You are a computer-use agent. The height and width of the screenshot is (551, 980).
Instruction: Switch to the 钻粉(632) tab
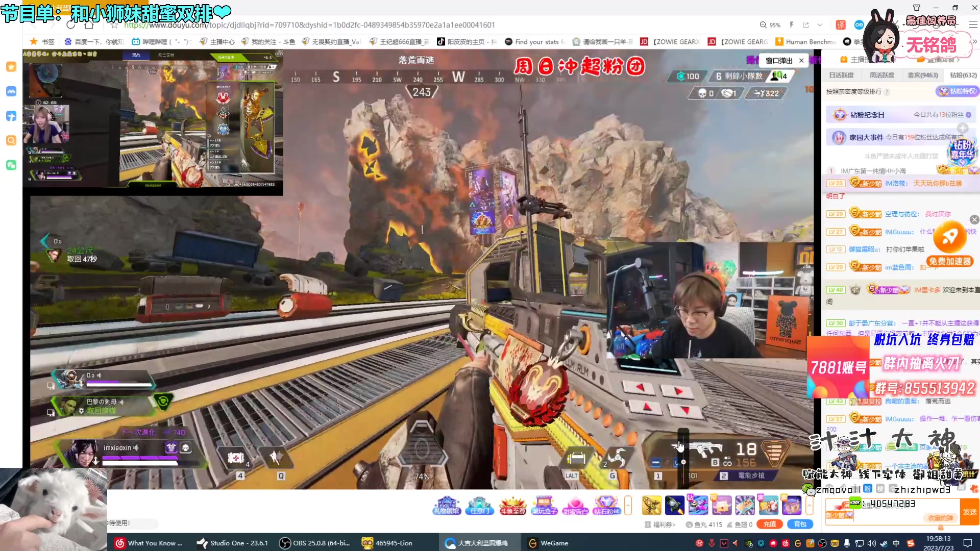[963, 75]
